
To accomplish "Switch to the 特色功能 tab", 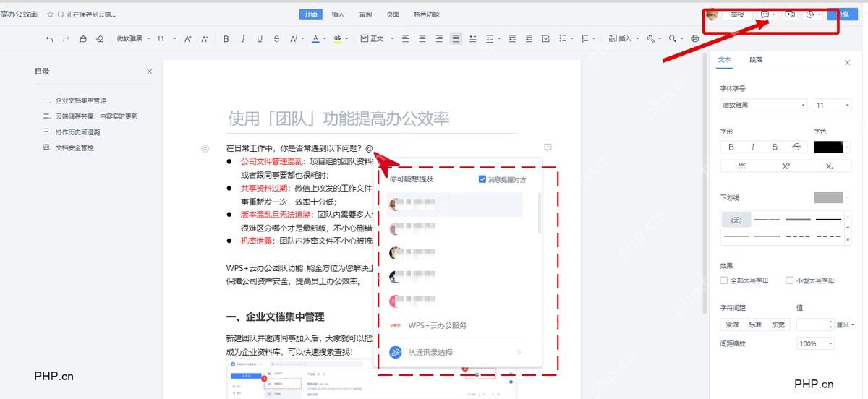I will (x=426, y=14).
